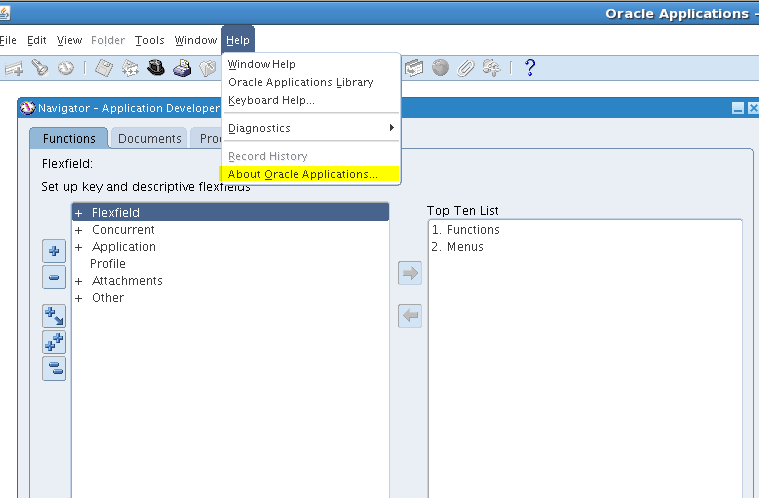Expand the Concurrent tree node
This screenshot has height=498, width=759.
[x=79, y=230]
